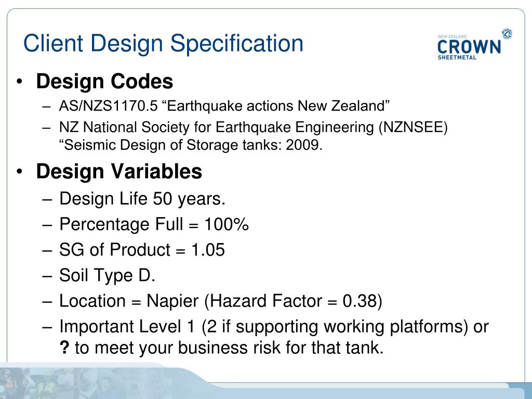This screenshot has height=399, width=532.
Task: Select the Soil Type D. item
Action: point(107,275)
